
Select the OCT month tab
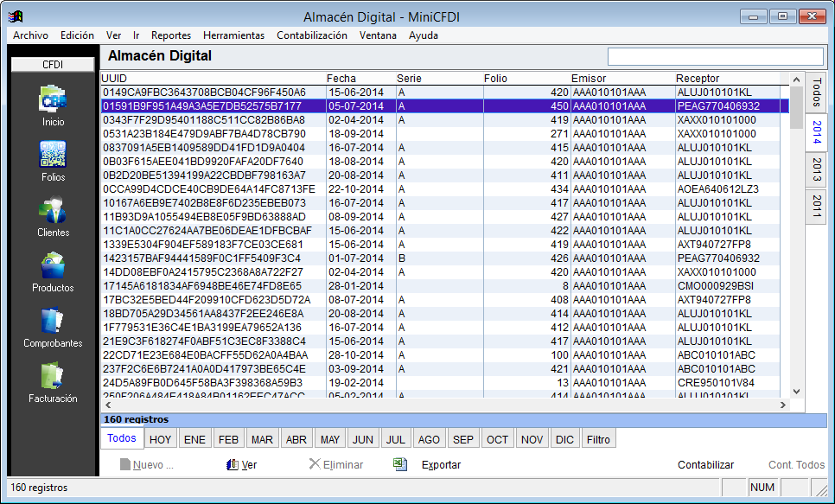click(x=497, y=439)
